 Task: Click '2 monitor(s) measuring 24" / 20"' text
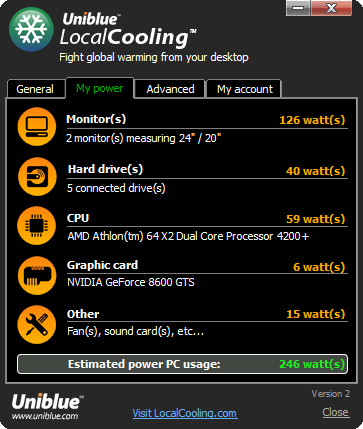tap(144, 138)
